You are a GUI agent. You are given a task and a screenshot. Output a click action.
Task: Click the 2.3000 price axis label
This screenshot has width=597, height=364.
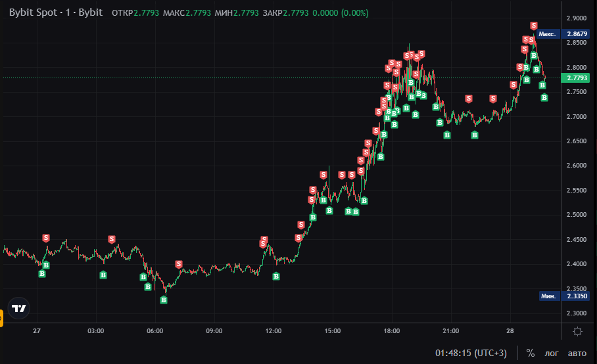point(577,313)
